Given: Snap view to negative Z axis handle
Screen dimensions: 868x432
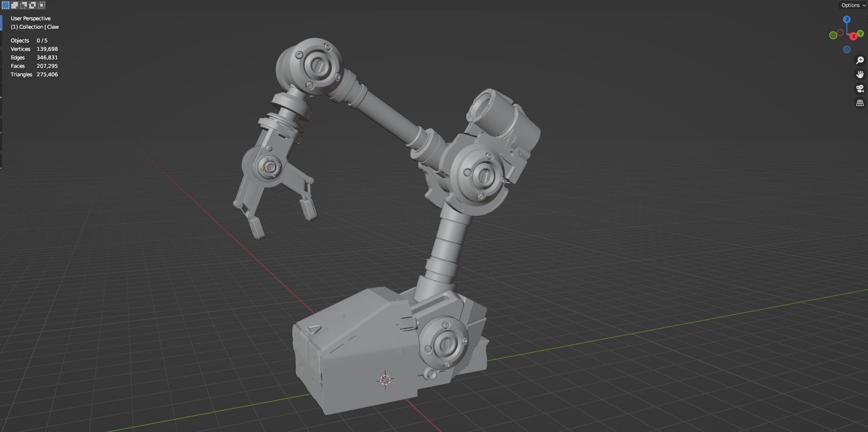Looking at the screenshot, I should [x=847, y=49].
